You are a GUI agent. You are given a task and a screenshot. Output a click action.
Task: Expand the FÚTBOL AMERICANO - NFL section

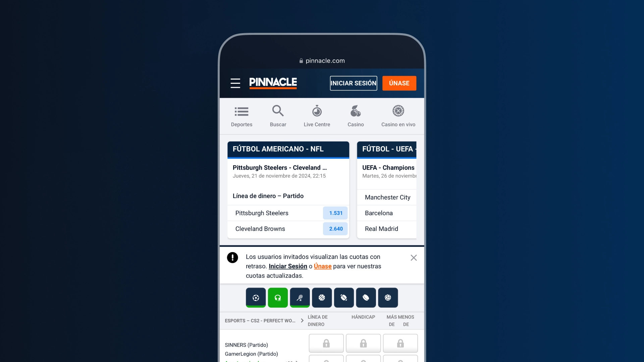pyautogui.click(x=288, y=149)
